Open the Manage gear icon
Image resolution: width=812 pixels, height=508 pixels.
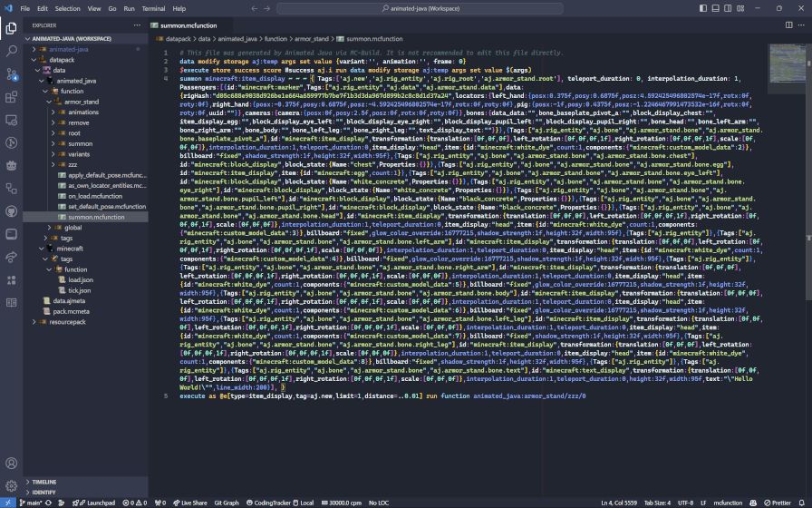12,485
